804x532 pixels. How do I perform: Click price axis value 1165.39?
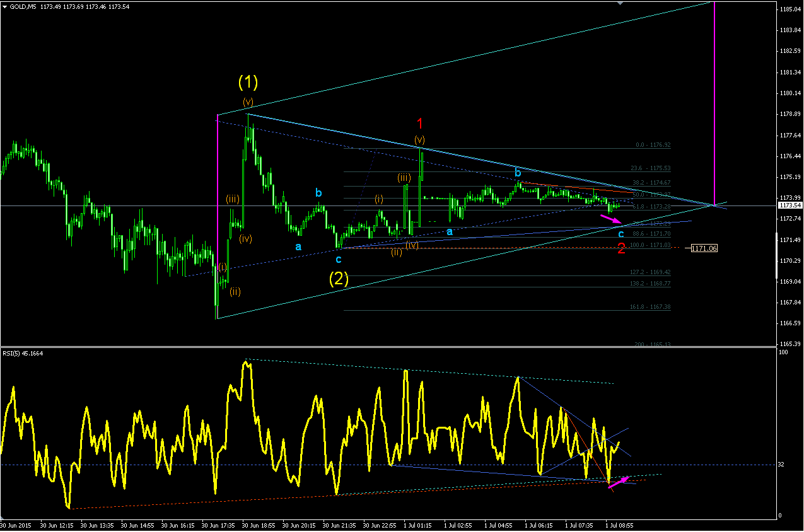790,344
